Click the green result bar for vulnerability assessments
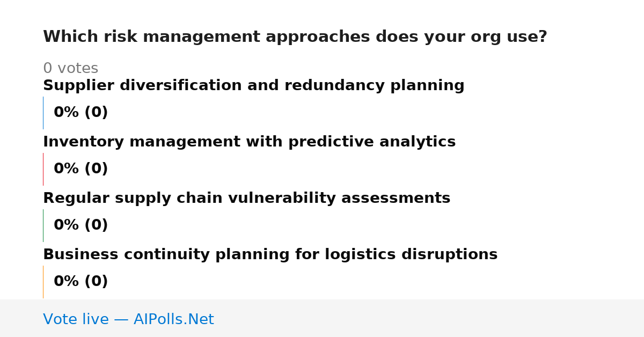Screen dimensions: 644x337 click(x=43, y=225)
